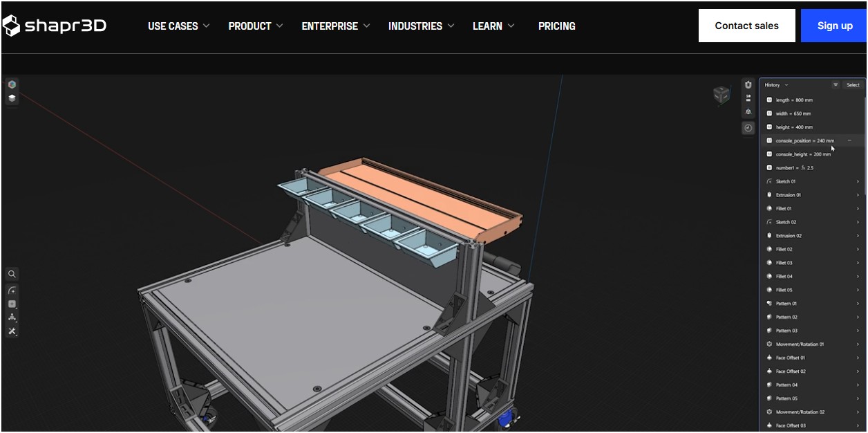
Task: Click the Shapr3D logo
Action: pyautogui.click(x=54, y=26)
